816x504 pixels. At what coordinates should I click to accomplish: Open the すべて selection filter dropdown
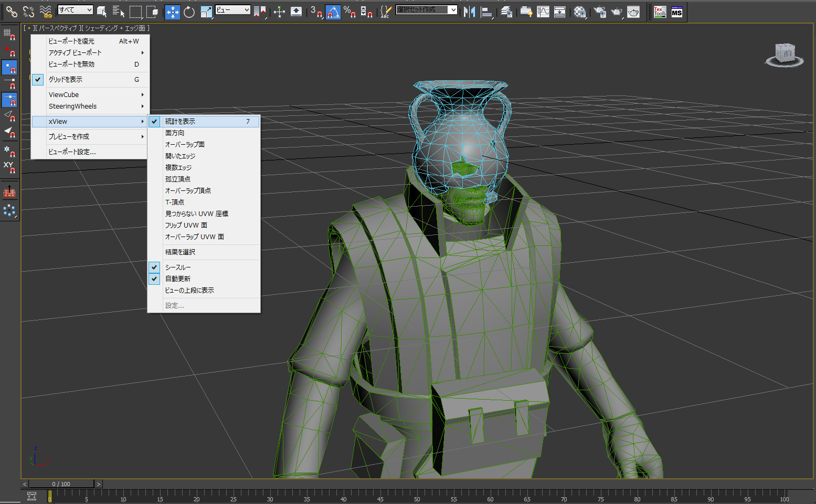[x=75, y=10]
